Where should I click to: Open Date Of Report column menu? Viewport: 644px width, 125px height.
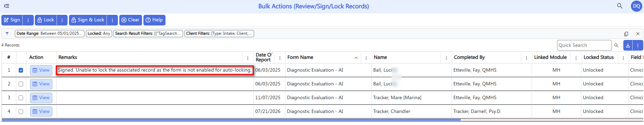point(280,58)
